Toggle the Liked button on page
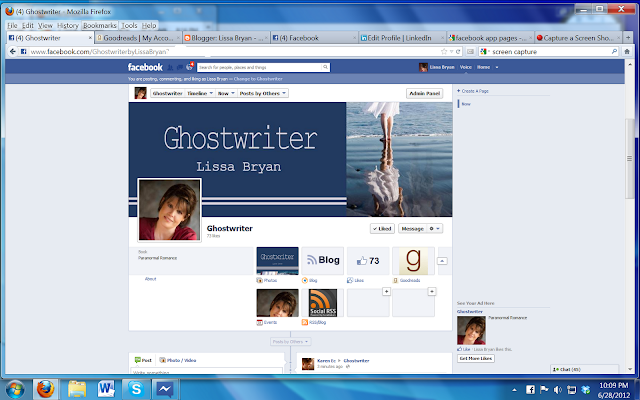The width and height of the screenshot is (640, 400). click(382, 229)
